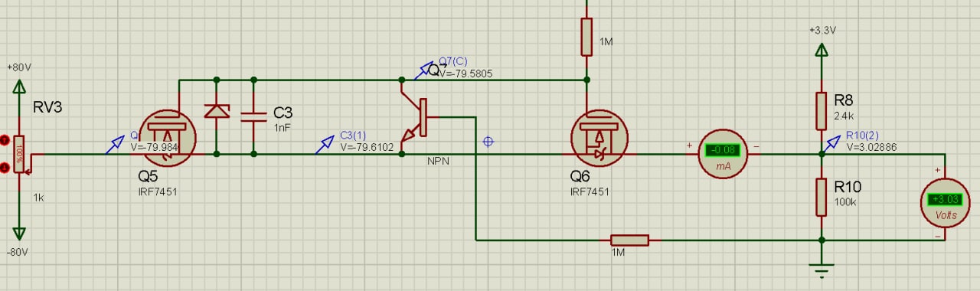Click the RV3 reference label

click(47, 107)
